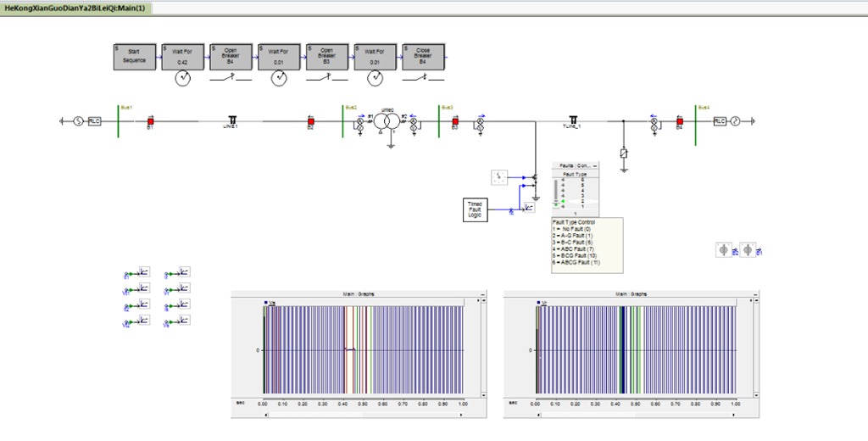This screenshot has height=441, width=868.
Task: Select the red breaker B2
Action: [310, 120]
